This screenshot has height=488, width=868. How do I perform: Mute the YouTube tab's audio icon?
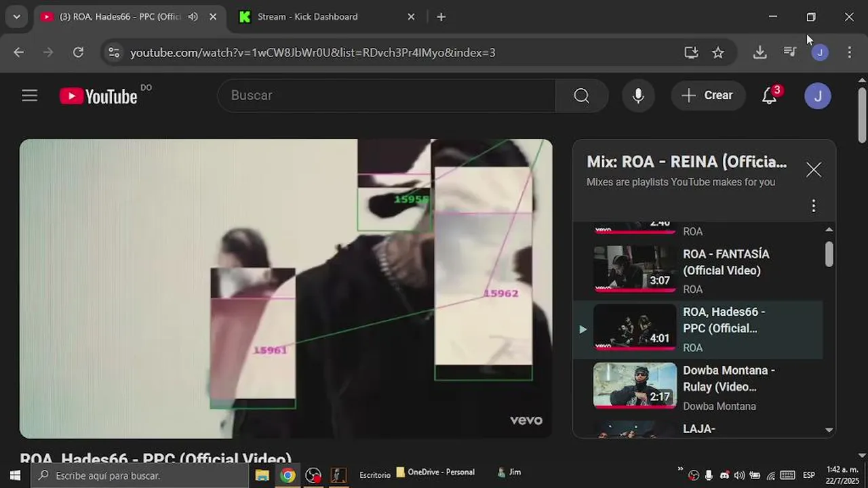193,17
